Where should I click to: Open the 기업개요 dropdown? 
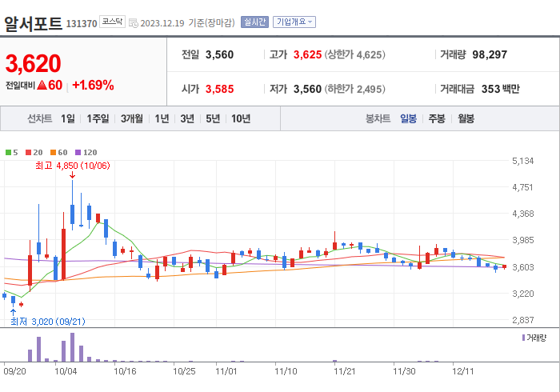click(x=294, y=22)
